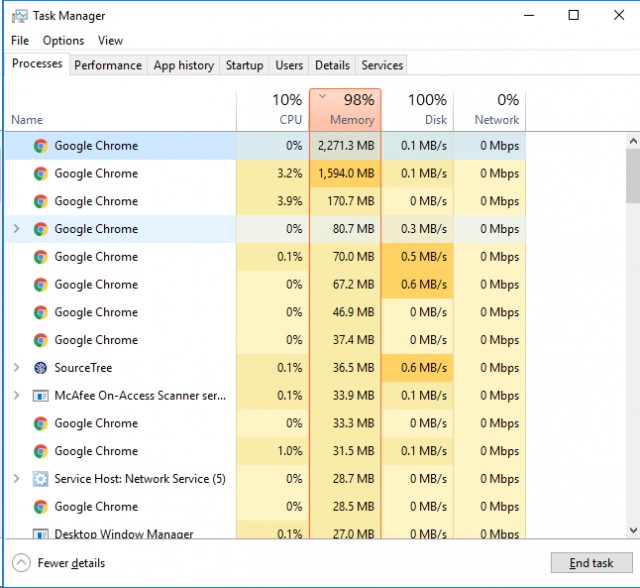
Task: Click the 170.7 MB memory cell
Action: pos(345,202)
